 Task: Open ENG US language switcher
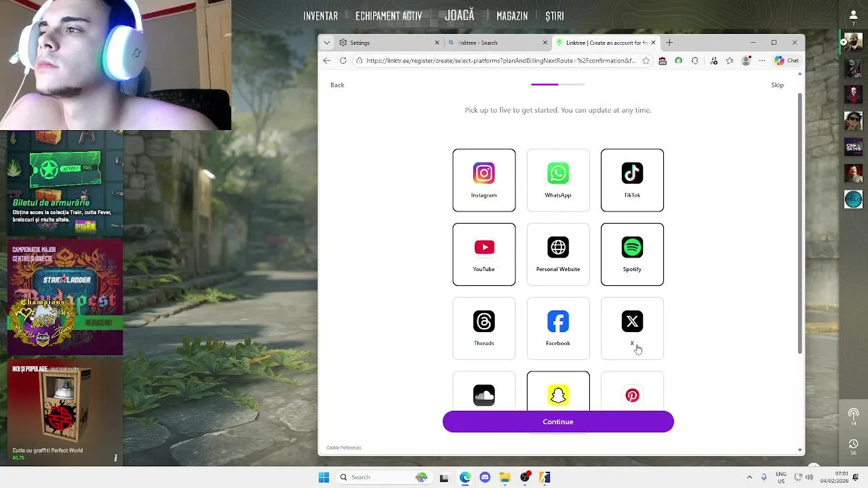(781, 477)
